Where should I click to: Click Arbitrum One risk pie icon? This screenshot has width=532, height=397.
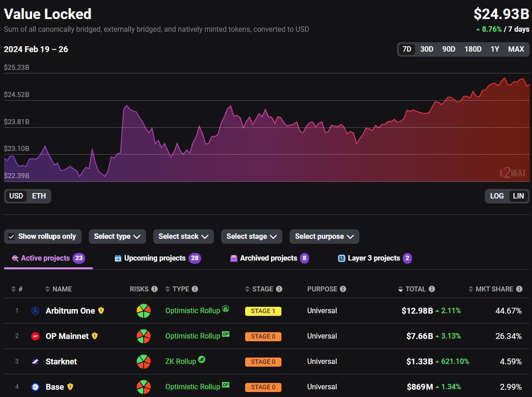pyautogui.click(x=144, y=311)
